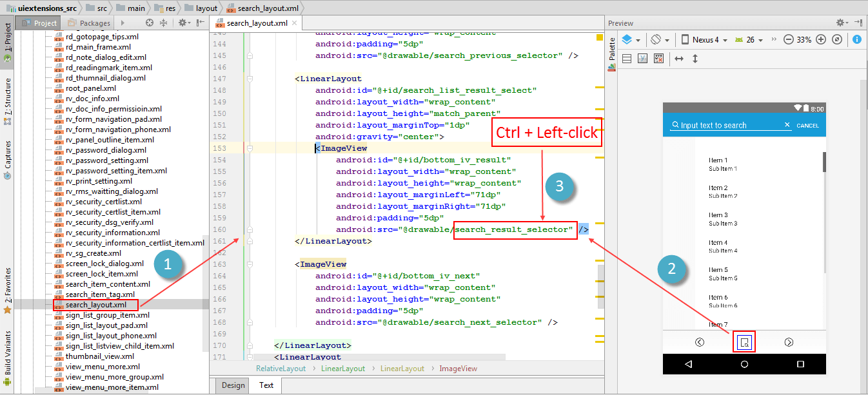
Task: Click Item 3 in the preview list
Action: coord(718,215)
